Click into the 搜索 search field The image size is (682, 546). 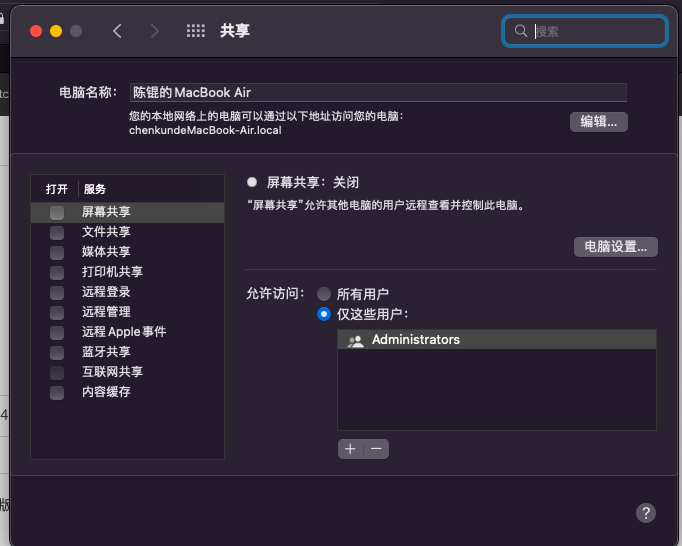point(585,31)
